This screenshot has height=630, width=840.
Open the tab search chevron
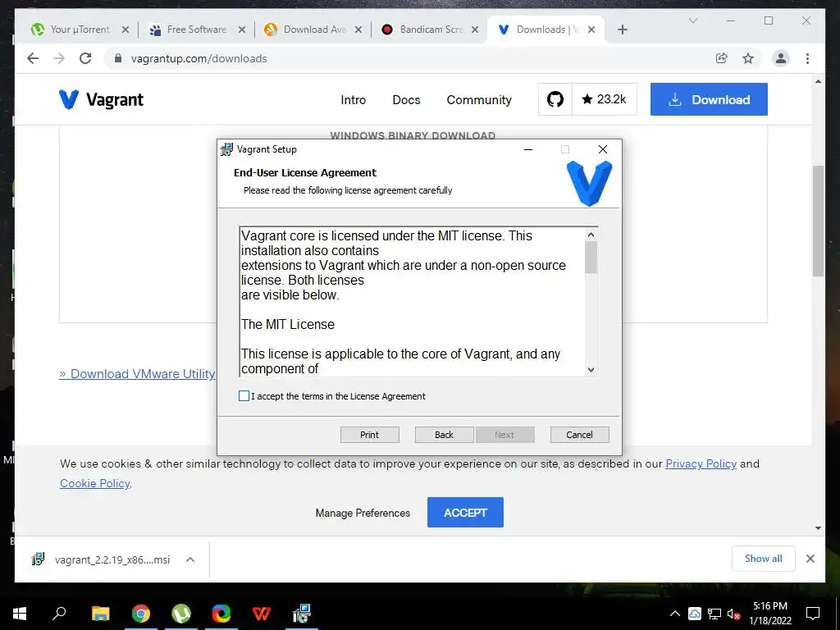click(692, 21)
